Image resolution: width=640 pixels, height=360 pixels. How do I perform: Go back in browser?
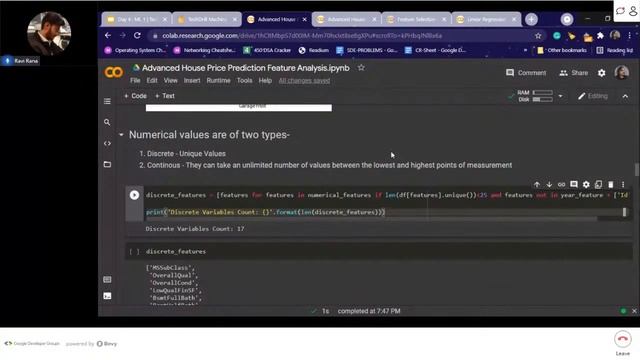point(108,36)
